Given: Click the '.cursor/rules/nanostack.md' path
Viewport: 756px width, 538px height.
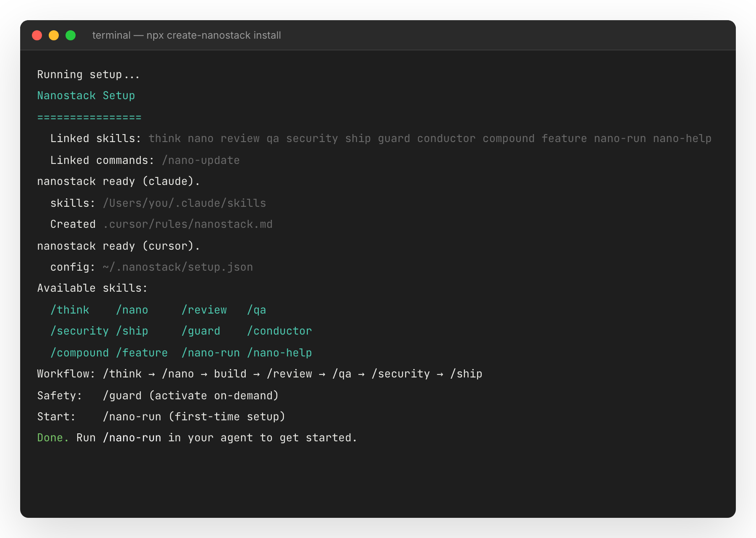Looking at the screenshot, I should pyautogui.click(x=188, y=224).
